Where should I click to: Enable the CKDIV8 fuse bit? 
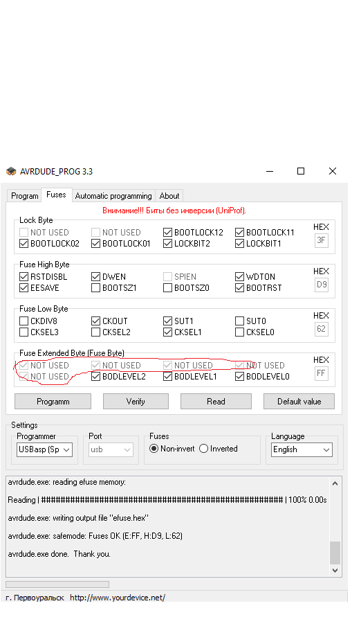[x=24, y=321]
